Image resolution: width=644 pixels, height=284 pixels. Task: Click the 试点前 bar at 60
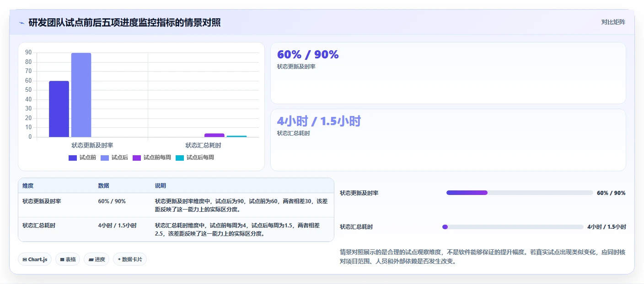click(x=59, y=109)
